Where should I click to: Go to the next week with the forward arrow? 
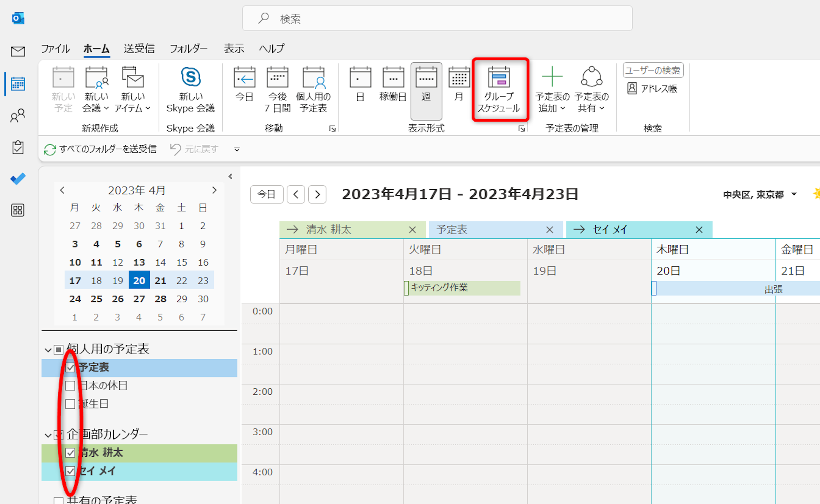click(x=318, y=194)
